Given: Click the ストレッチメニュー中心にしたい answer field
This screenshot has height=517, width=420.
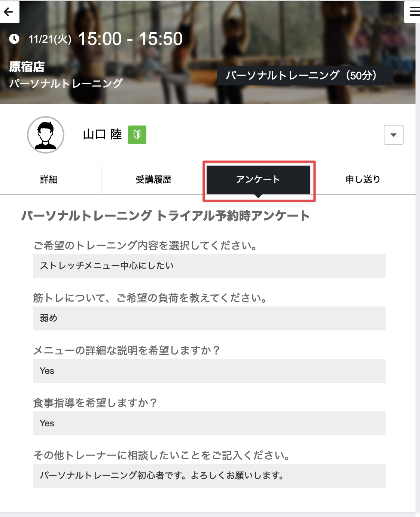Looking at the screenshot, I should click(x=209, y=266).
